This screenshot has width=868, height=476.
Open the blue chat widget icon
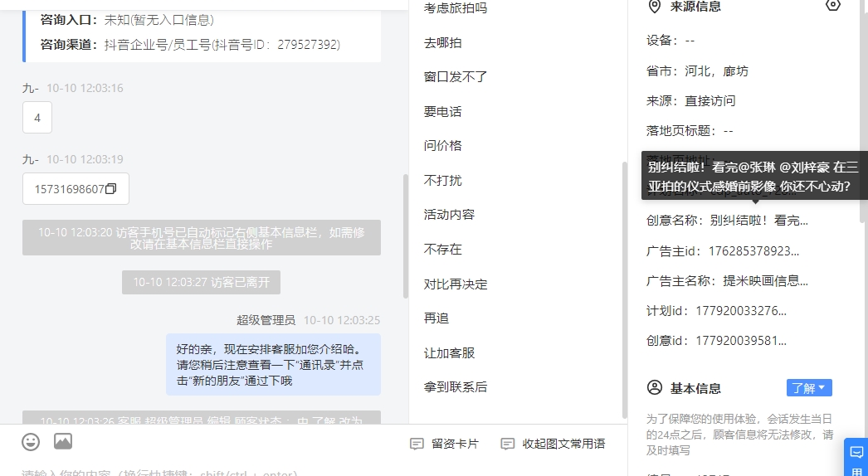[x=856, y=453]
